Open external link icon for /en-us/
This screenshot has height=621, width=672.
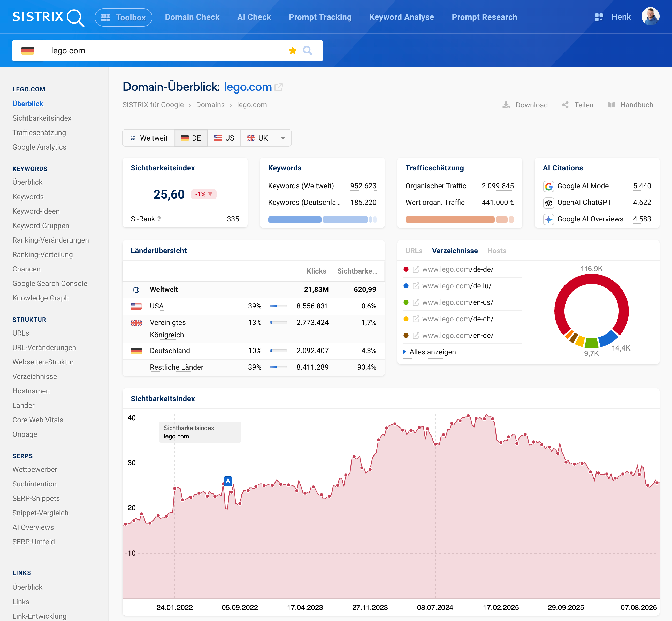[416, 302]
